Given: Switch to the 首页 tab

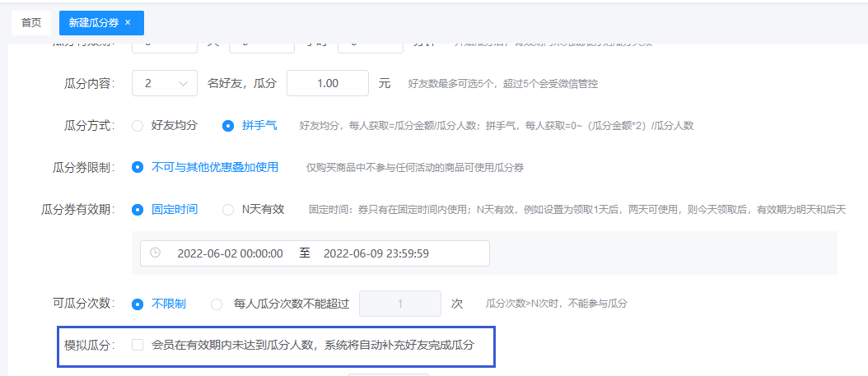Looking at the screenshot, I should point(31,23).
